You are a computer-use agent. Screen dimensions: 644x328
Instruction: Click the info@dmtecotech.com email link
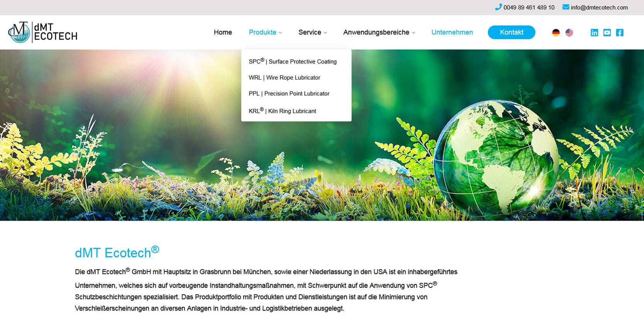tap(599, 7)
